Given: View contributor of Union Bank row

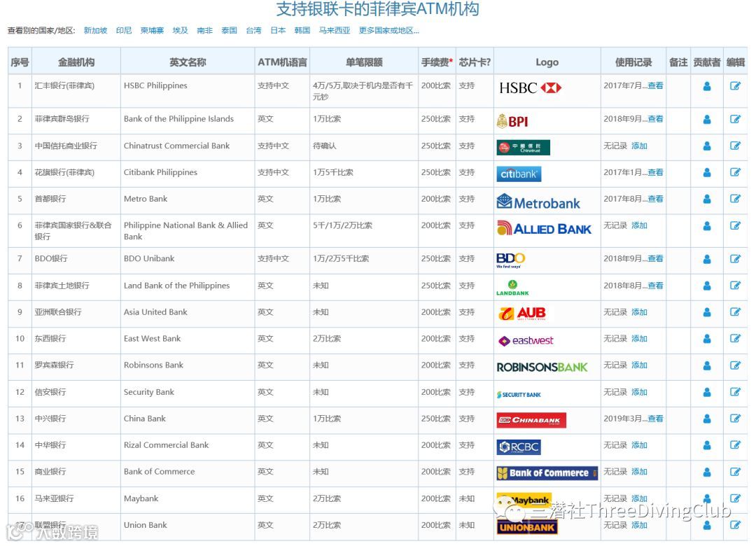Looking at the screenshot, I should click(707, 525).
